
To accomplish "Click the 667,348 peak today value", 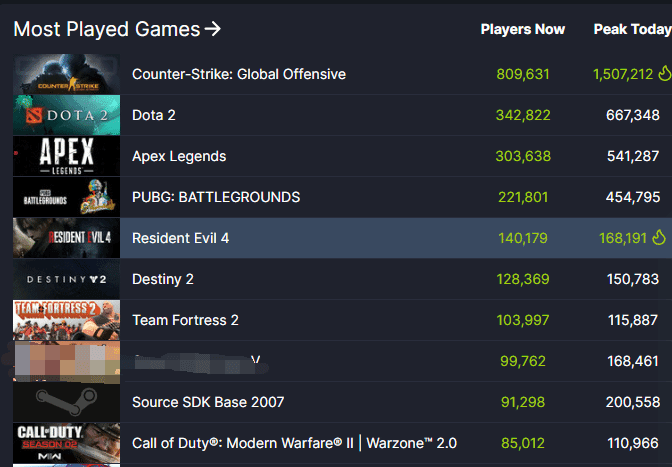I will pyautogui.click(x=633, y=115).
